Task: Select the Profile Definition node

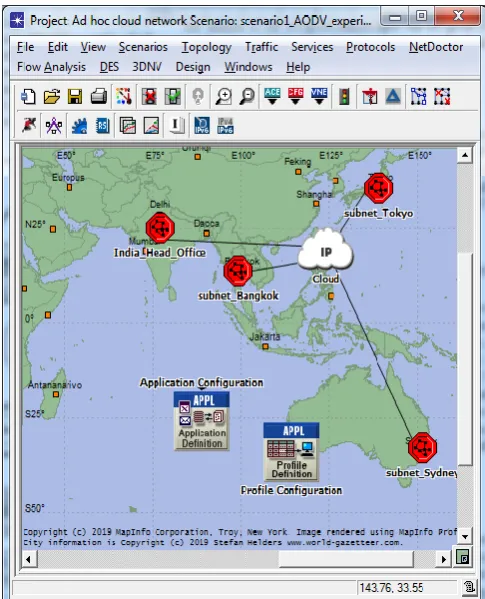Action: click(291, 452)
